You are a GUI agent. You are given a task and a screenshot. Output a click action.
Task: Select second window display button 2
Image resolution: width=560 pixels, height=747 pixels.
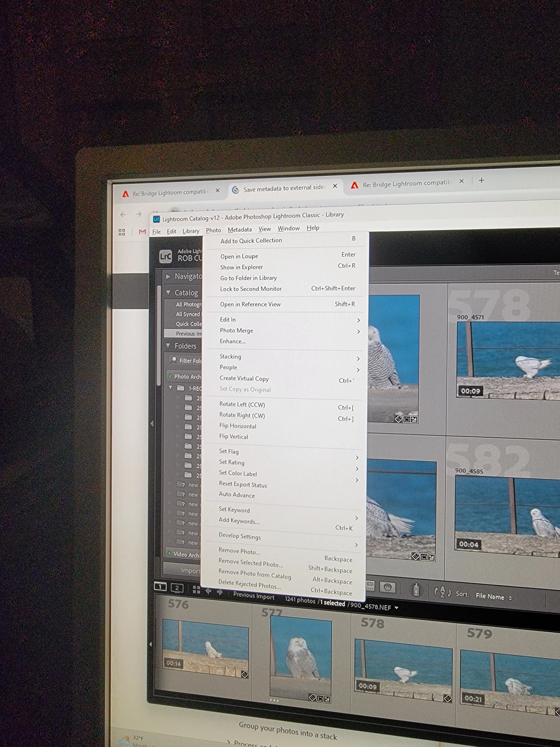(x=177, y=588)
